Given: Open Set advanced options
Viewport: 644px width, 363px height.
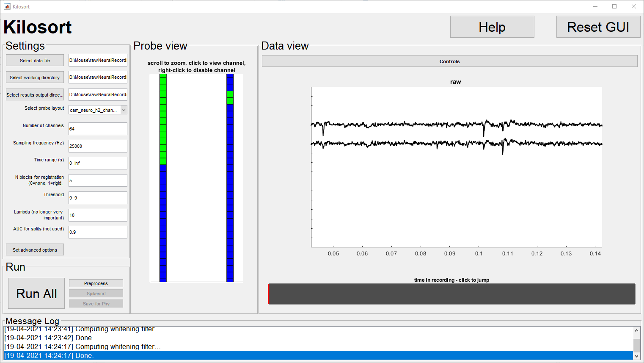Looking at the screenshot, I should [34, 249].
